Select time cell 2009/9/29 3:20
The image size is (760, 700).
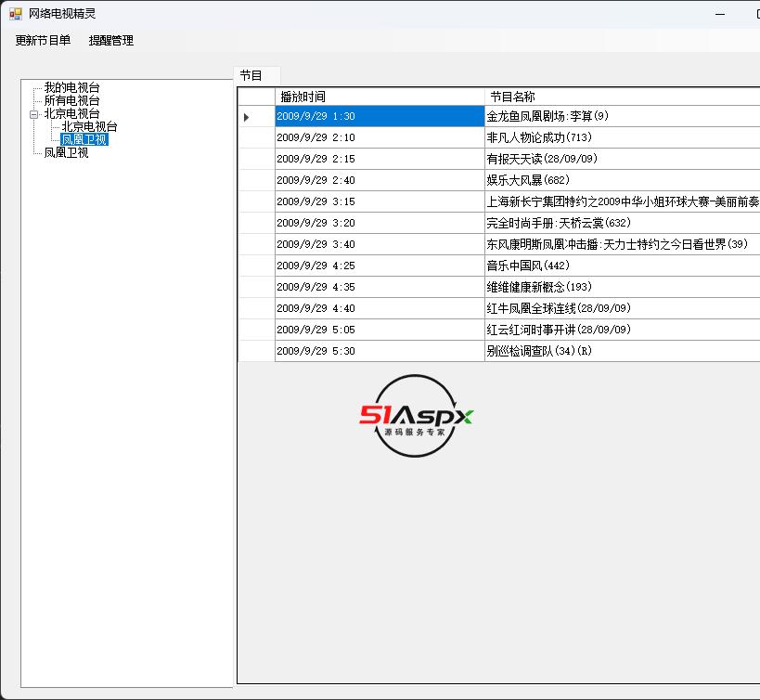pyautogui.click(x=380, y=223)
